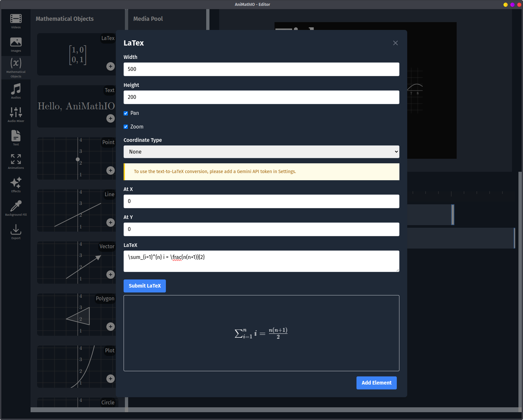Add the Line object with plus icon
Viewport: 523px width, 420px height.
coord(111,223)
